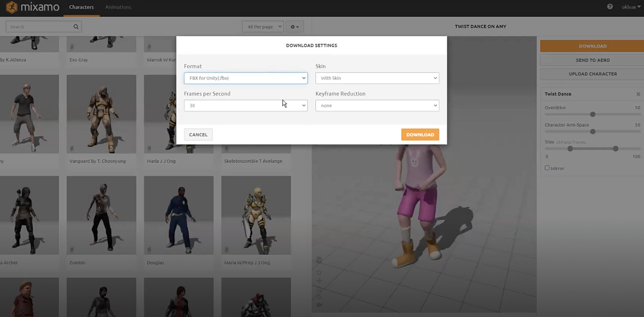Viewport: 644px width, 317px height.
Task: Select the Zombie character thumbnail
Action: click(x=101, y=215)
